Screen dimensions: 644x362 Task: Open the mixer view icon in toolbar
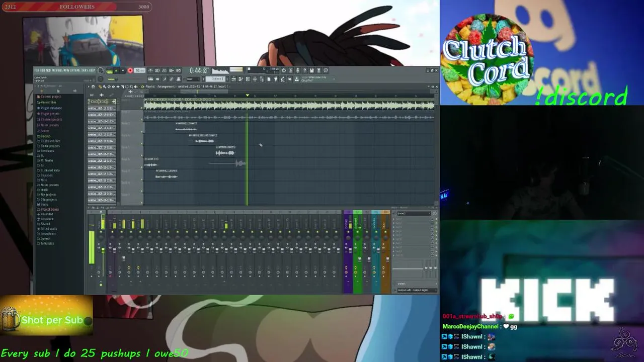coord(255,79)
